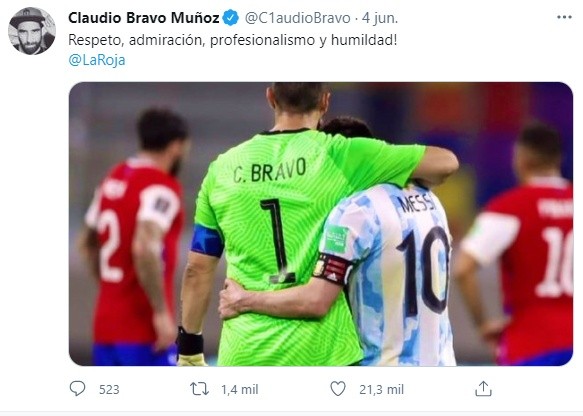Follow the @LaRoja mention link

coord(97,60)
